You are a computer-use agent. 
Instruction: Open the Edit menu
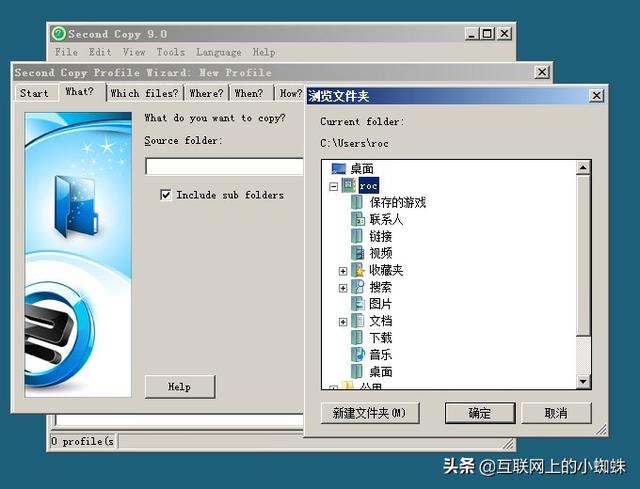(100, 52)
